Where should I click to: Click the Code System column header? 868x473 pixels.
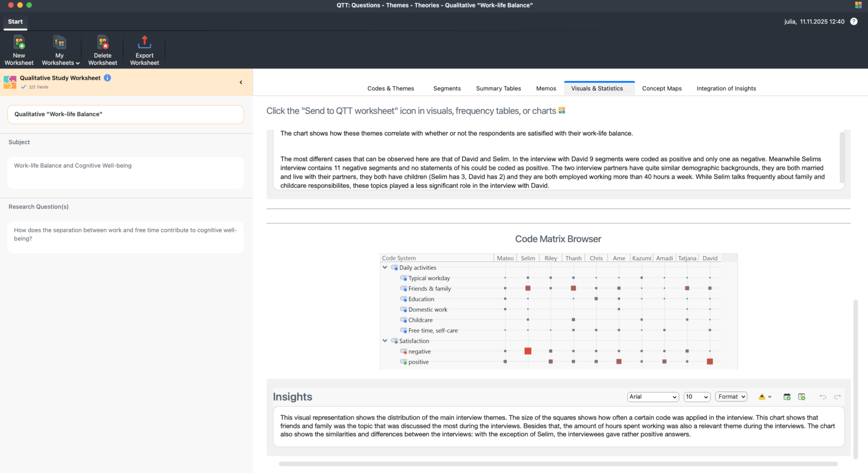[x=437, y=258]
